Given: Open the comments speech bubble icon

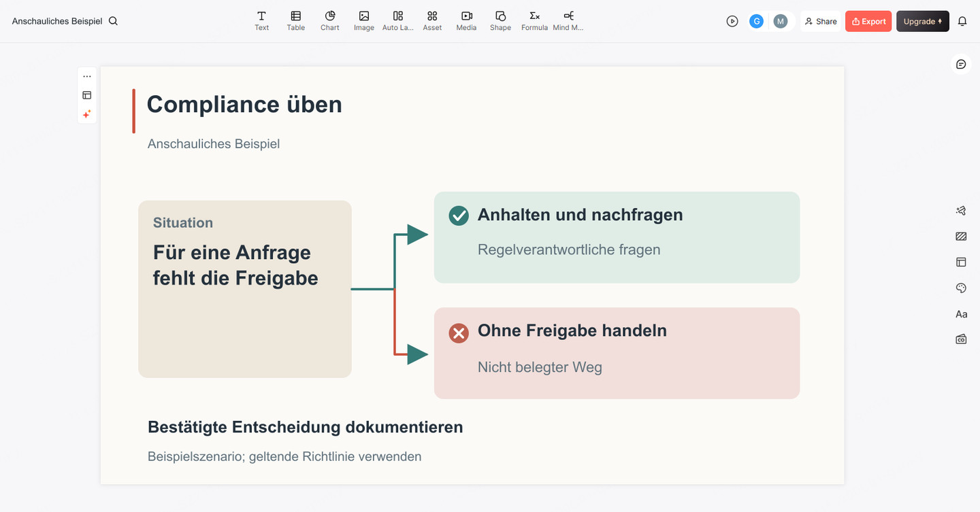Looking at the screenshot, I should [x=961, y=65].
